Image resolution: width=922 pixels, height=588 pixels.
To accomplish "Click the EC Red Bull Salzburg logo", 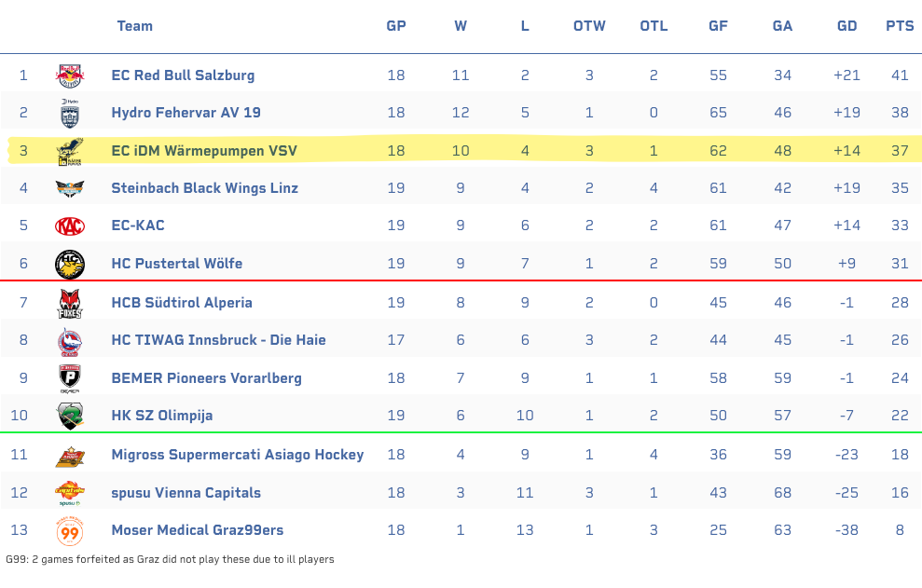I will tap(70, 75).
